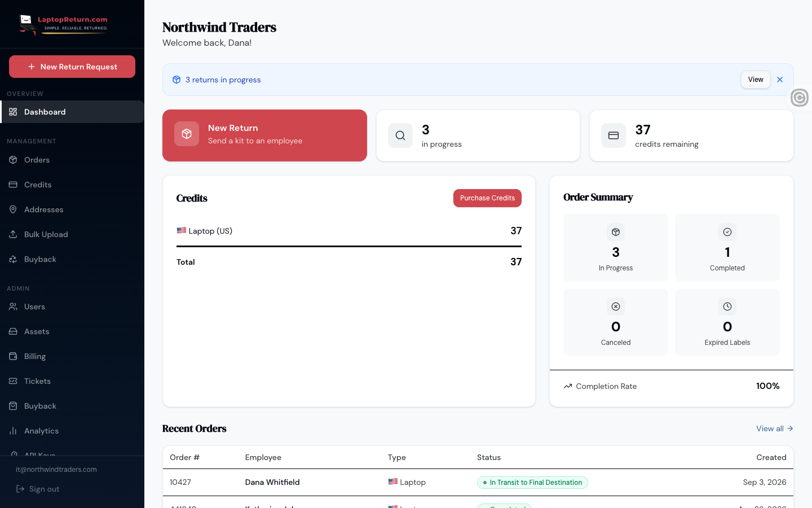812x508 pixels.
Task: Click the box icon on New Return card
Action: coord(187,134)
